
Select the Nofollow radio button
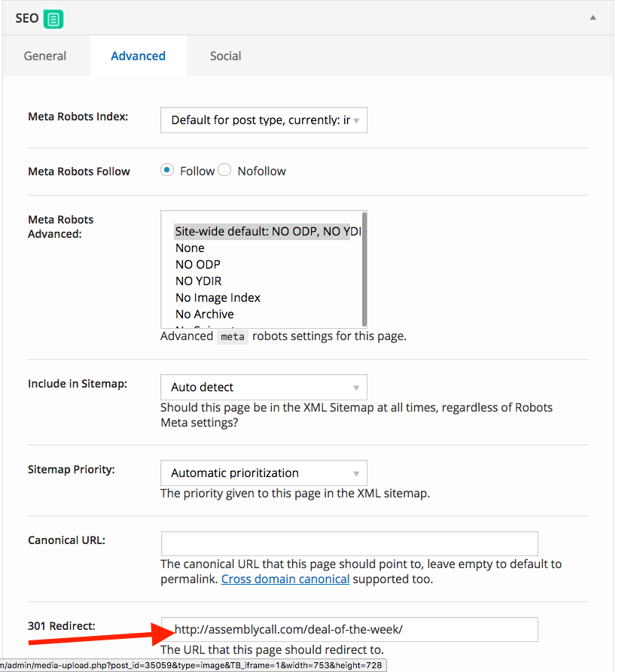click(x=224, y=170)
